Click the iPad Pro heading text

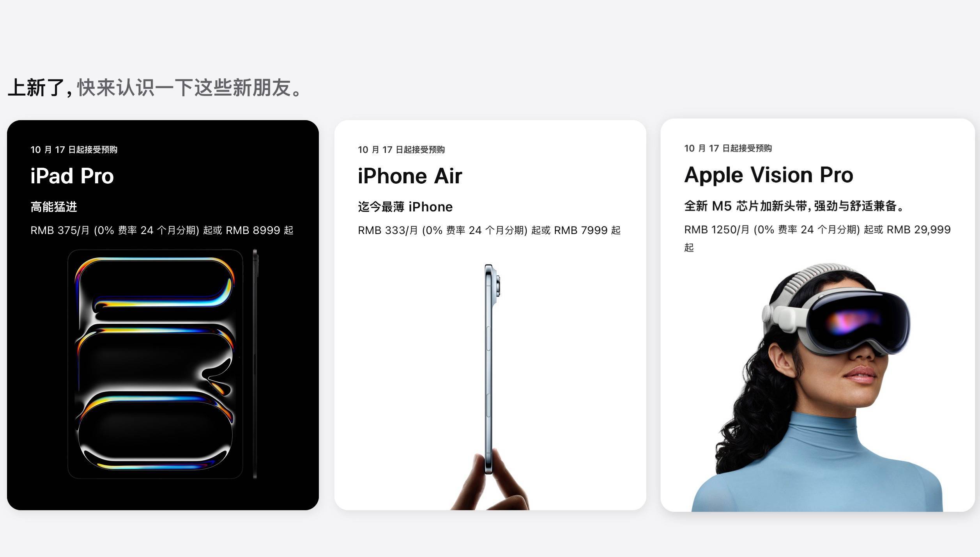pos(72,176)
